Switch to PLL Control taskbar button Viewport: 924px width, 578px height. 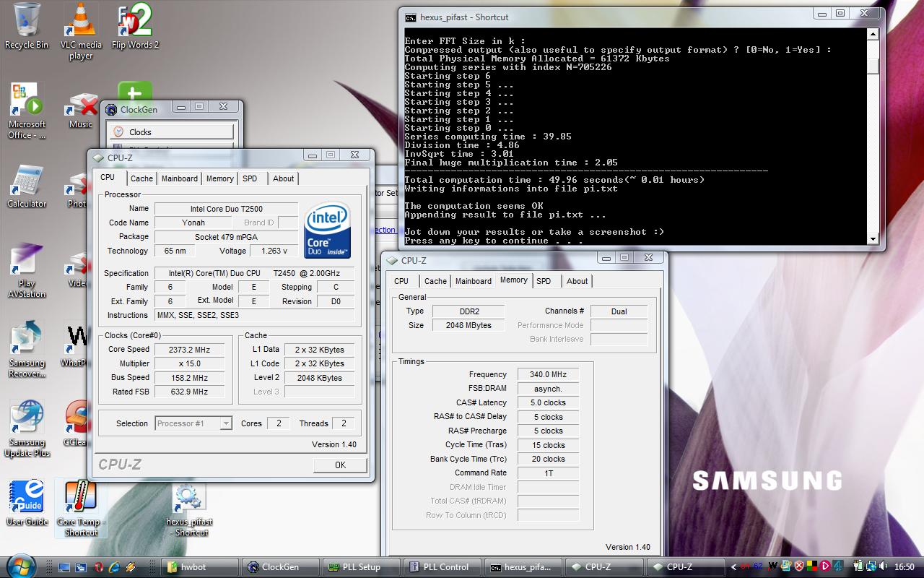[442, 567]
